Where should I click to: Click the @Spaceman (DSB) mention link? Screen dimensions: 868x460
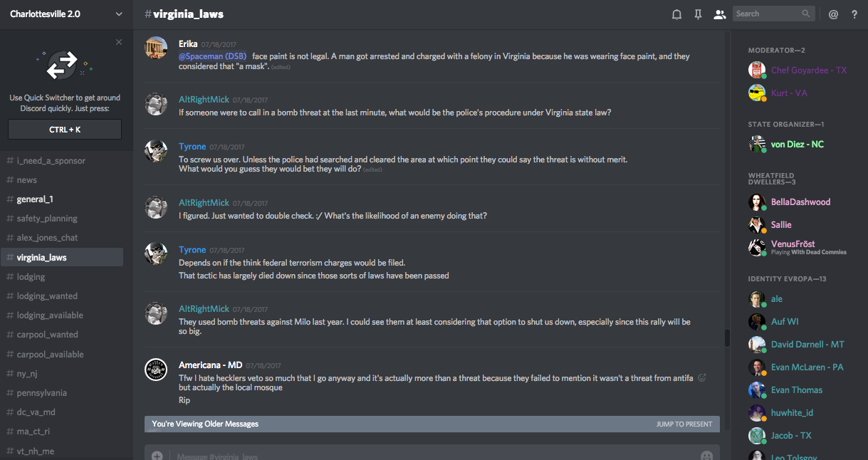[212, 56]
